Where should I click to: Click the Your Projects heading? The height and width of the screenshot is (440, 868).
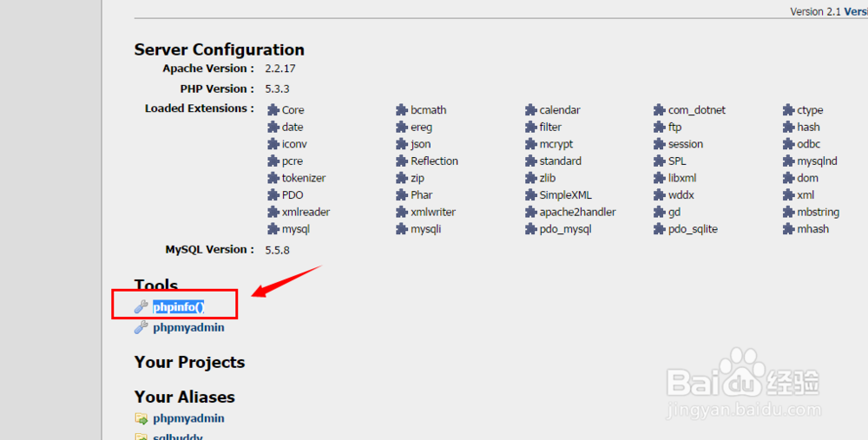point(189,362)
